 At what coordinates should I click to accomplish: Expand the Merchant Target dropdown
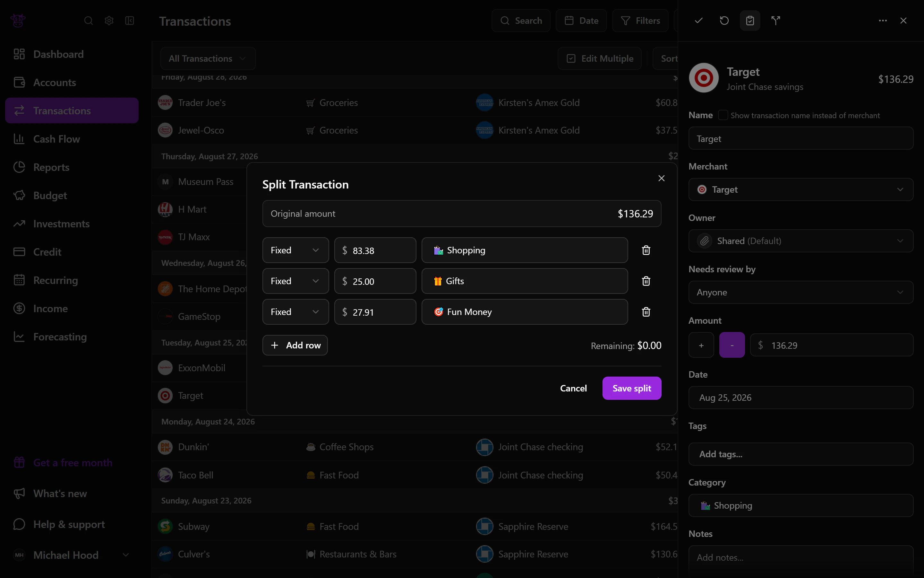801,189
